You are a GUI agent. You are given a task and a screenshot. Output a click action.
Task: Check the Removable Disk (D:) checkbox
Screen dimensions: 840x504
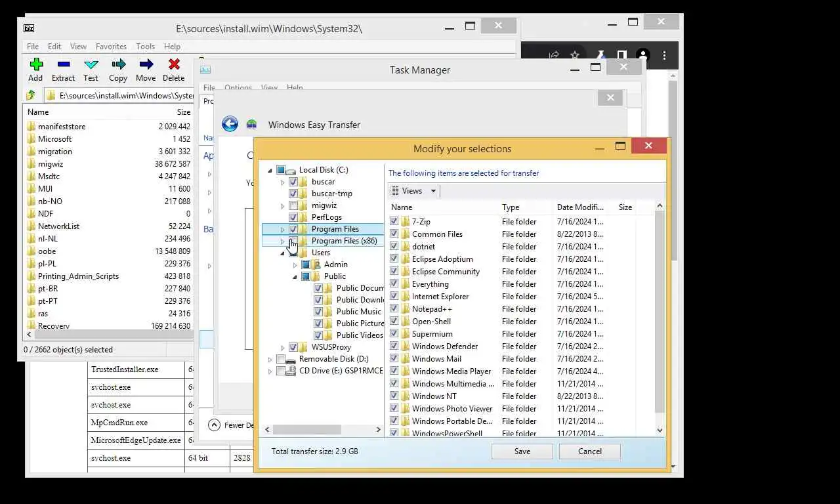tap(281, 359)
